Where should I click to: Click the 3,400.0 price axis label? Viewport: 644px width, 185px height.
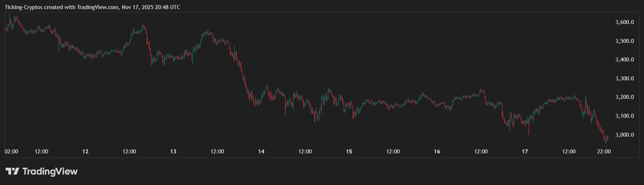624,60
